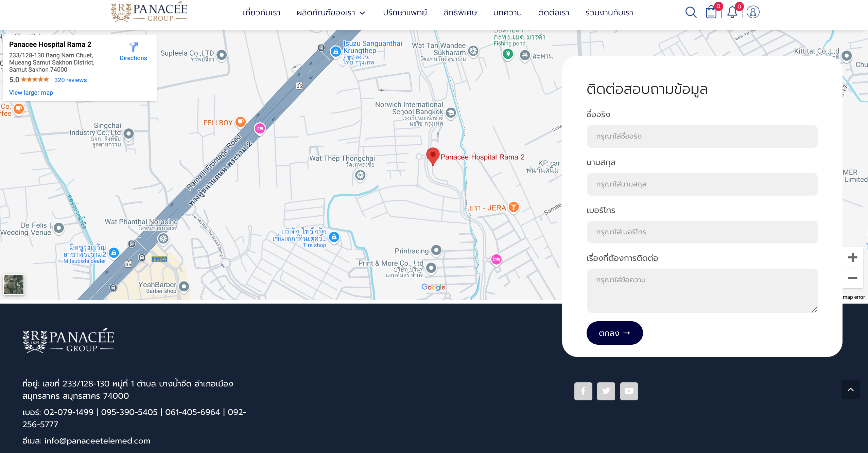Click the Tire shop marker on map
The height and width of the screenshot is (453, 868).
[x=334, y=237]
